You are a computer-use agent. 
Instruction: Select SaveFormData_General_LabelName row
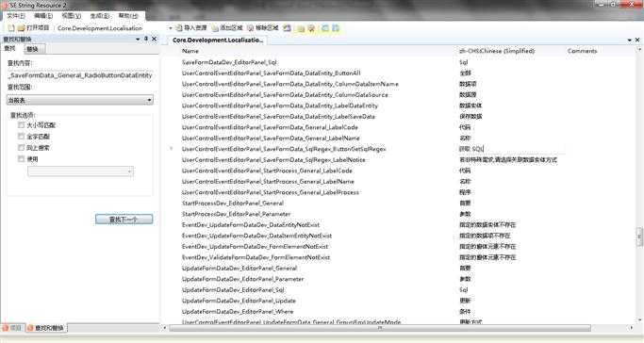point(271,138)
